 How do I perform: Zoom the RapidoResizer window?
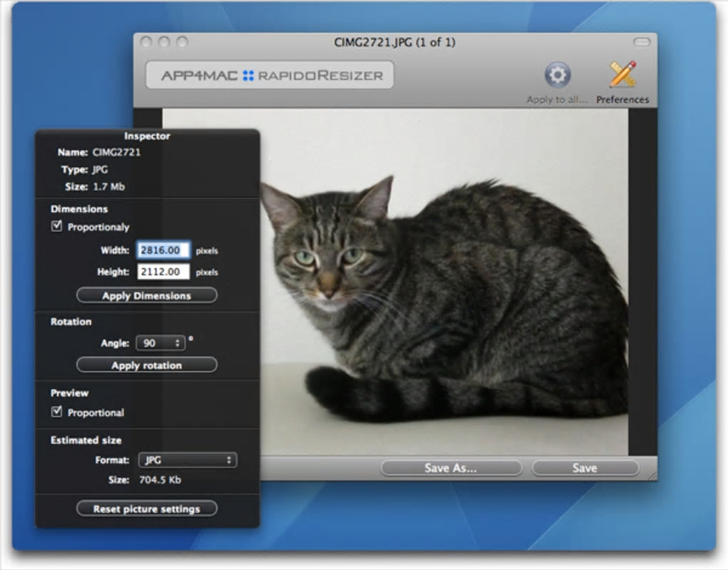coord(182,42)
